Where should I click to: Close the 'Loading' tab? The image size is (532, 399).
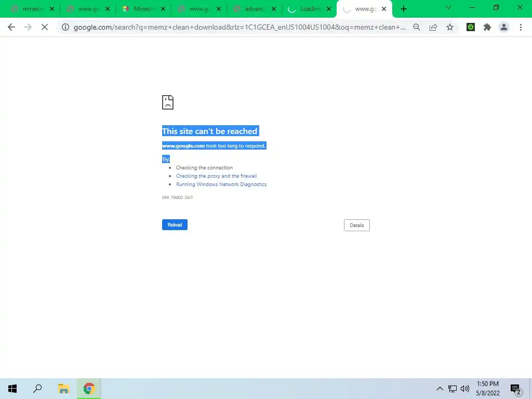329,9
